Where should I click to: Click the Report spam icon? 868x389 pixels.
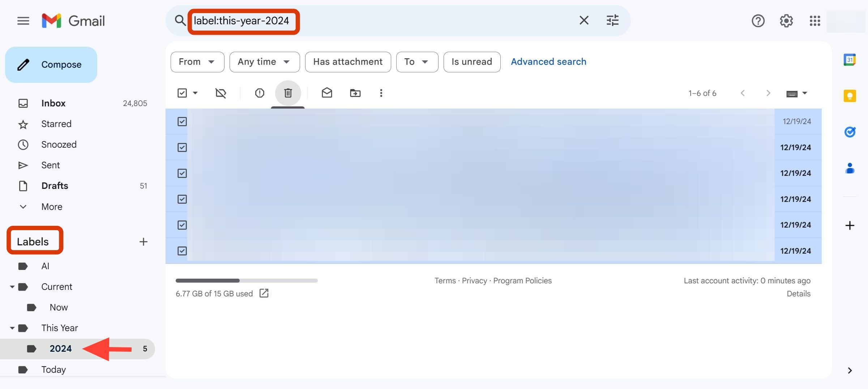(260, 93)
